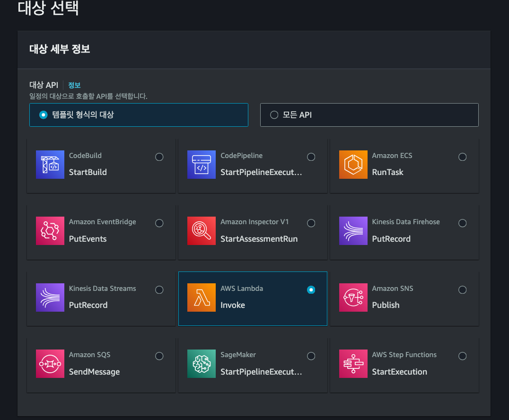
Task: Open the 정보 link next to 대상 API
Action: click(74, 85)
